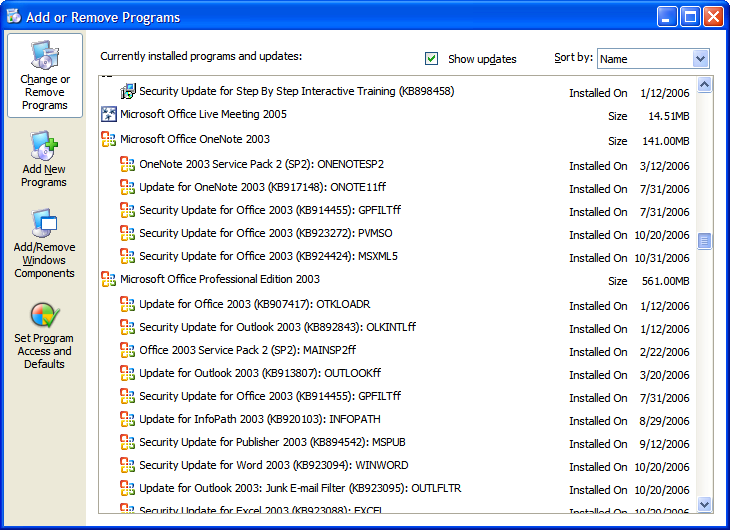Image resolution: width=730 pixels, height=530 pixels.
Task: Close the Add or Remove Programs window
Action: point(713,17)
